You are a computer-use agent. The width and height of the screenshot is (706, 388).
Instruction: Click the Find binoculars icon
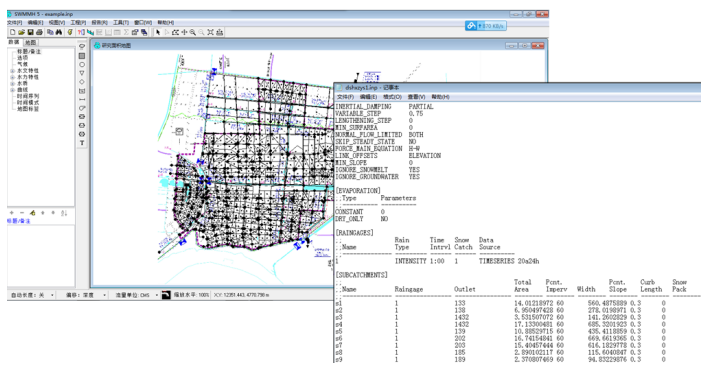click(x=59, y=32)
